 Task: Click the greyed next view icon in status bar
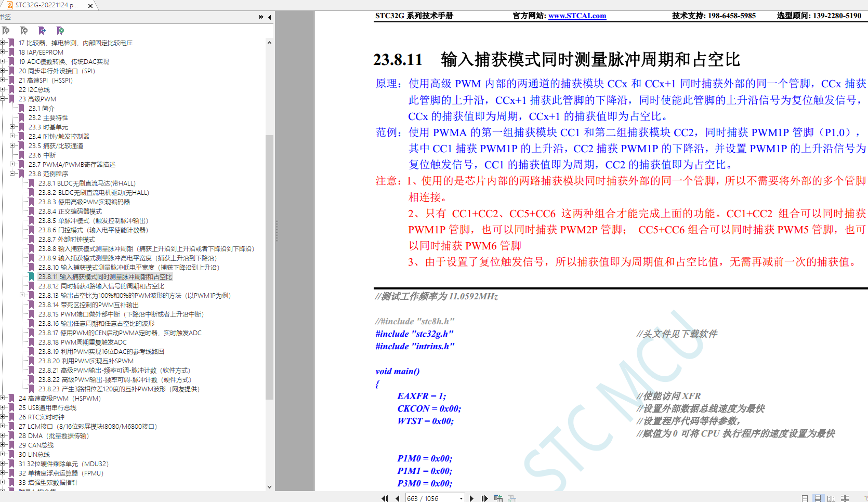point(512,498)
